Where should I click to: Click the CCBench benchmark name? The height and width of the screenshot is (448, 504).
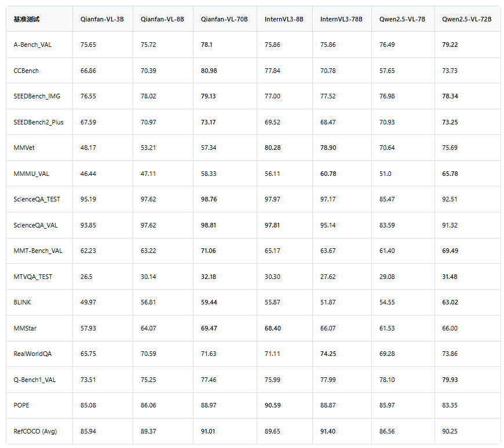pyautogui.click(x=26, y=71)
